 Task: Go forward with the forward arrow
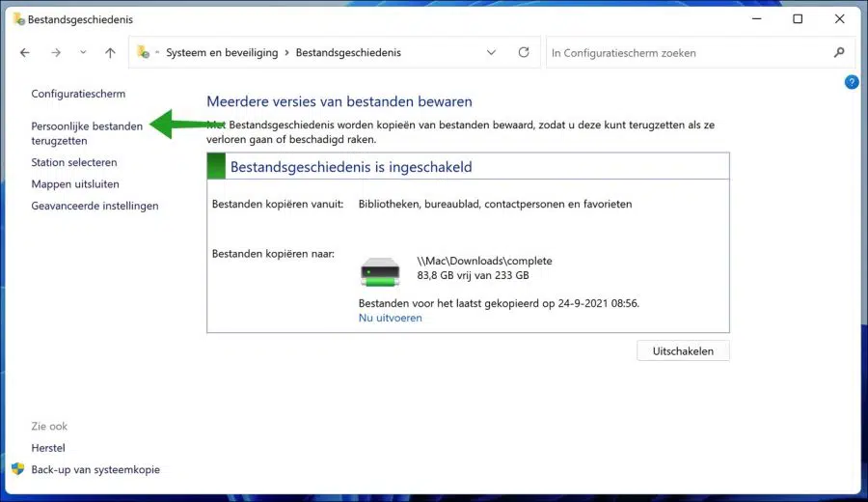pyautogui.click(x=56, y=53)
